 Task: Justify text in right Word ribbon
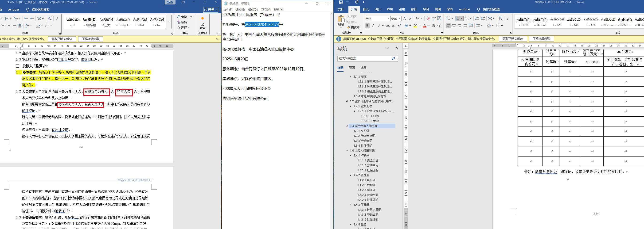pos(465,26)
